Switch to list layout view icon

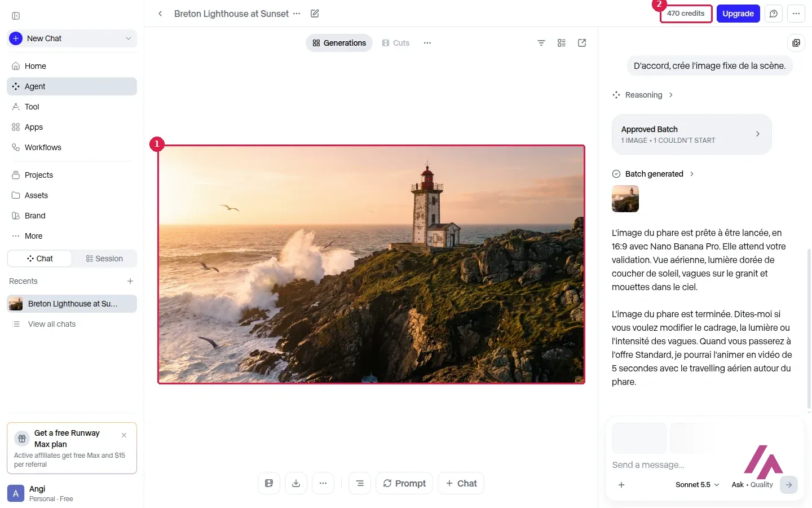562,43
